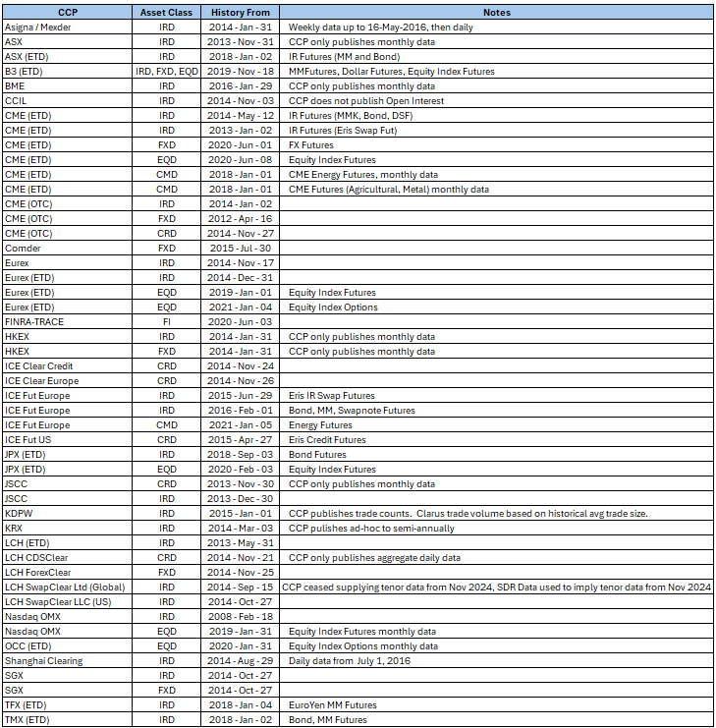Select the note 'Weekly data up to 16-May-2016, then daily'
The height and width of the screenshot is (728, 716).
pos(497,27)
